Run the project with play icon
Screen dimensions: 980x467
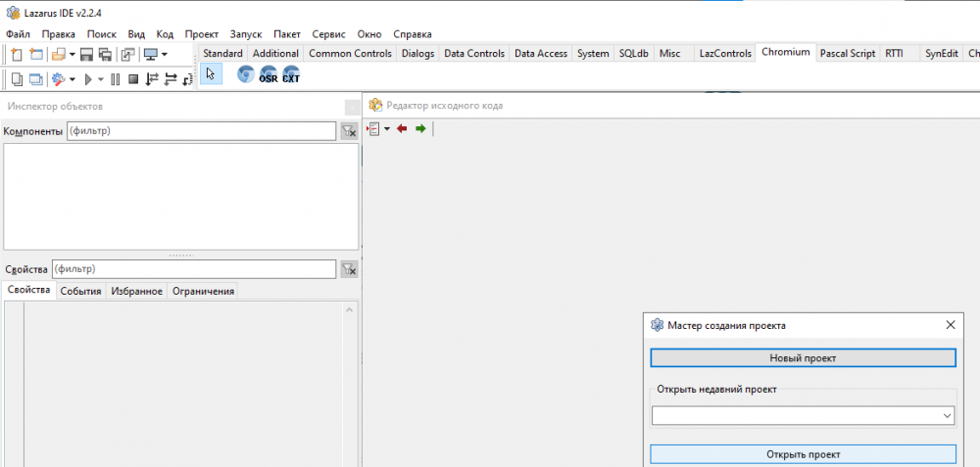[88, 79]
